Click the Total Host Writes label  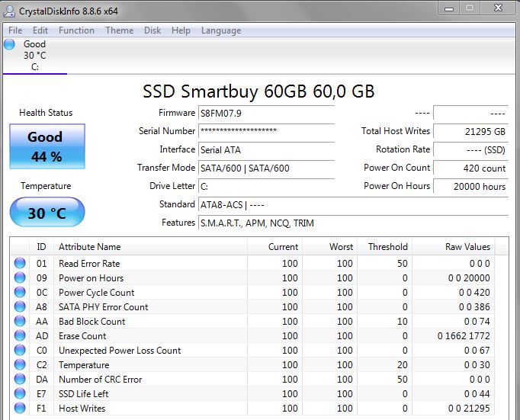[x=396, y=131]
